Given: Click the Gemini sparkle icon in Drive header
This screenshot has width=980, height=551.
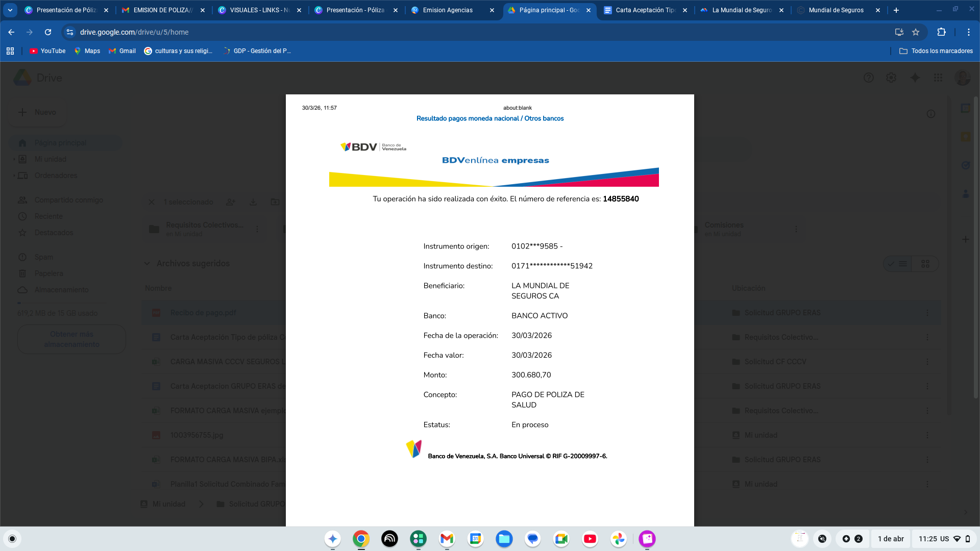Looking at the screenshot, I should [x=915, y=78].
